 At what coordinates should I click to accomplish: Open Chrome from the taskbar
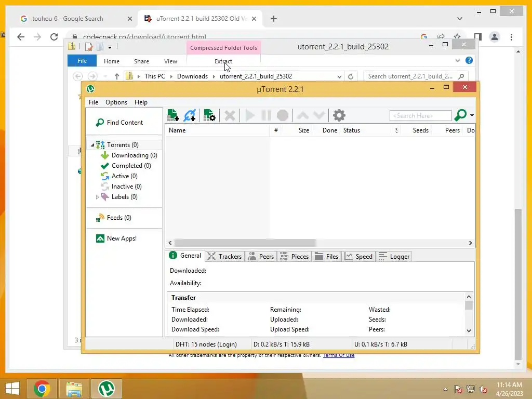click(x=42, y=389)
